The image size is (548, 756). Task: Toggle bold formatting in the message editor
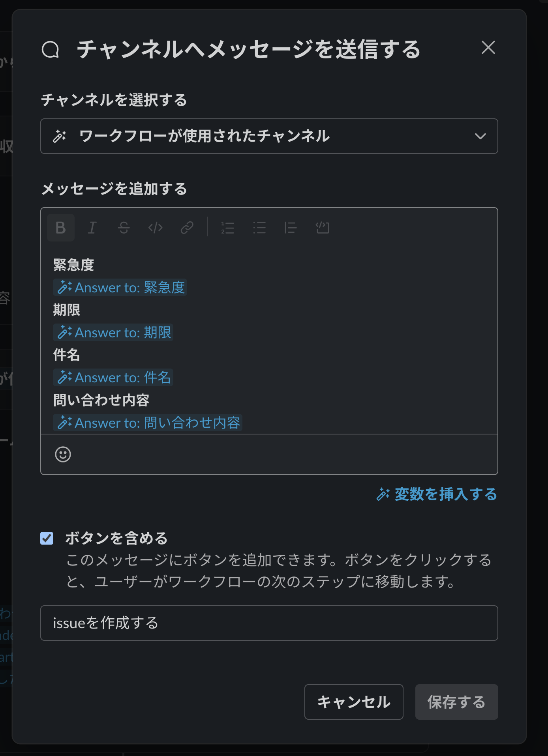point(60,228)
